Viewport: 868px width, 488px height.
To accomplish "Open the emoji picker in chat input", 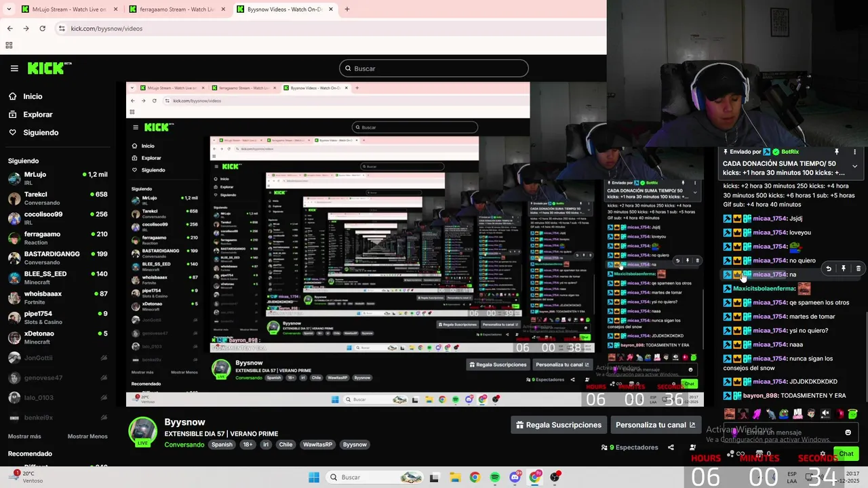I will (848, 432).
